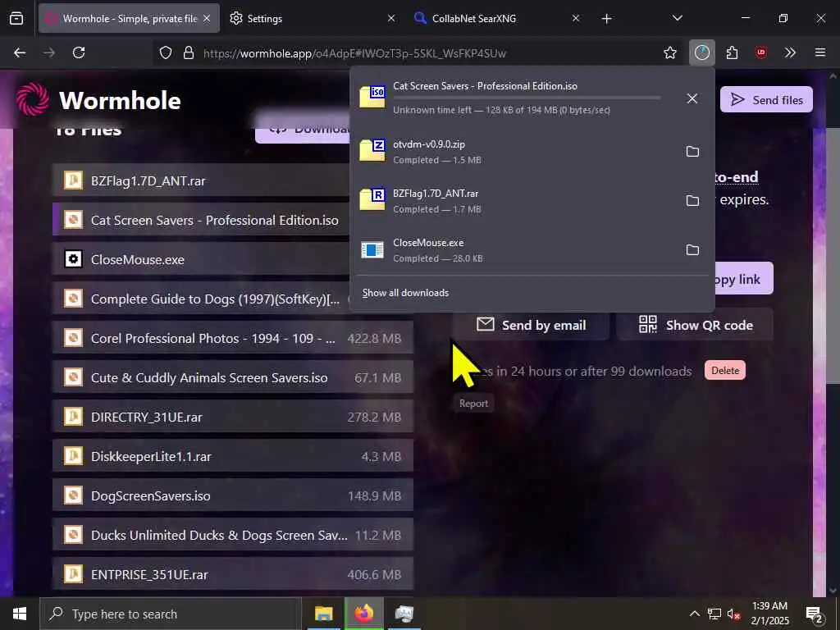
Task: Close the CollabNet SearXNG tab
Action: pyautogui.click(x=575, y=18)
